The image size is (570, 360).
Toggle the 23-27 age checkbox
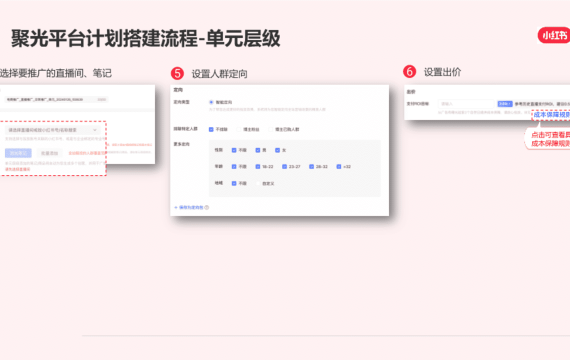[285, 167]
